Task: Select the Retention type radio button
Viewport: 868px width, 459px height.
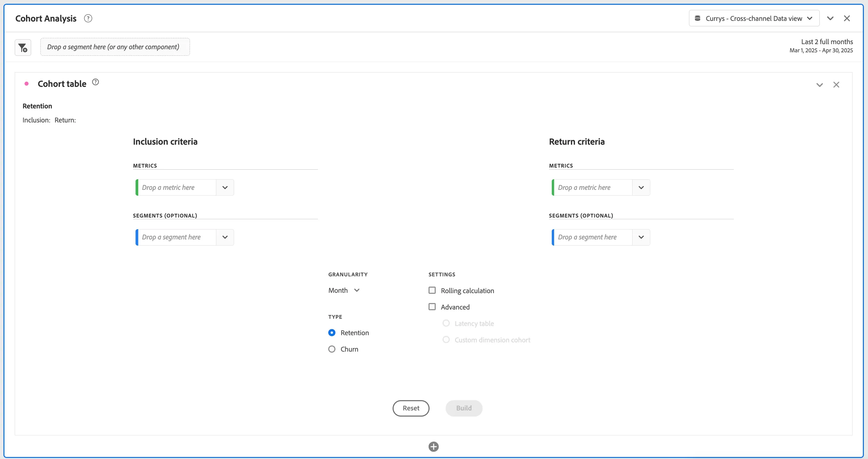Action: (x=332, y=333)
